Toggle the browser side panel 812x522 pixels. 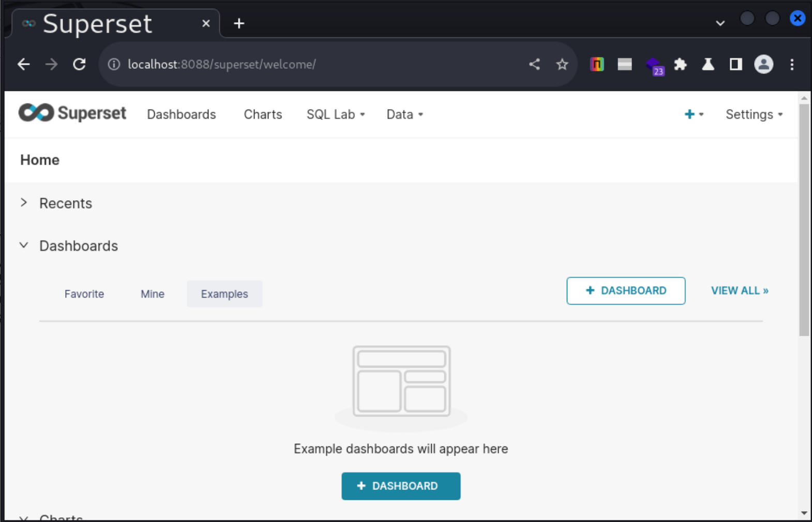point(735,64)
